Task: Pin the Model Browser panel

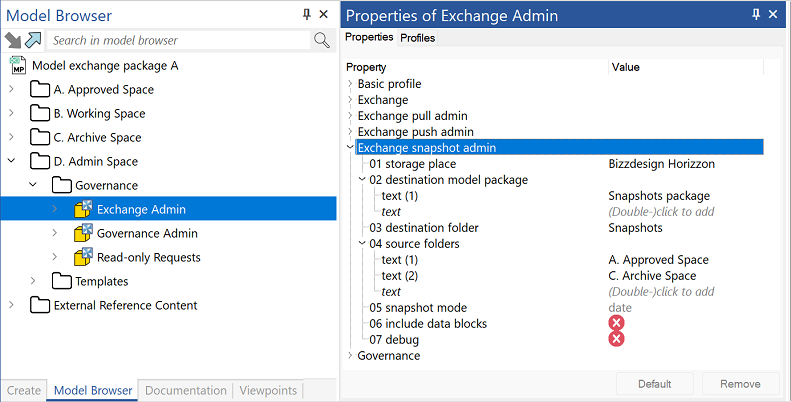Action: [x=306, y=15]
